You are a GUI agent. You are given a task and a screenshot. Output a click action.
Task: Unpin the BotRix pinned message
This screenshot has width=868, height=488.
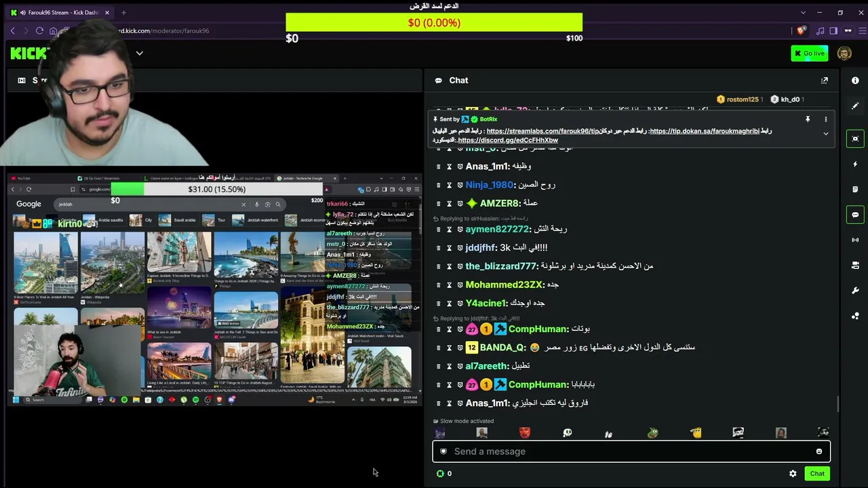808,119
